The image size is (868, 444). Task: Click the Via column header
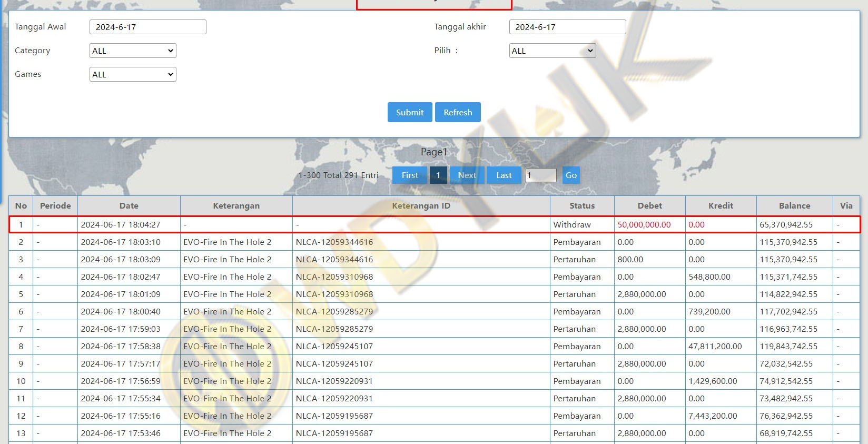846,206
